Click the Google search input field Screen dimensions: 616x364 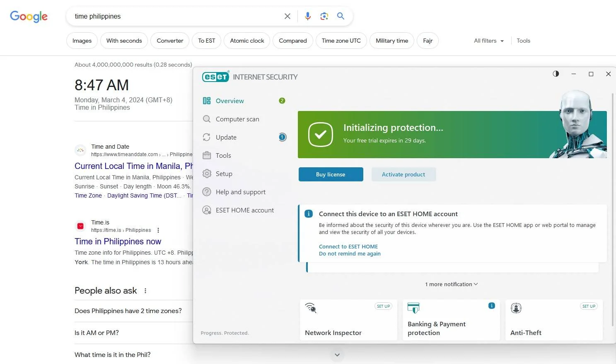pyautogui.click(x=176, y=16)
